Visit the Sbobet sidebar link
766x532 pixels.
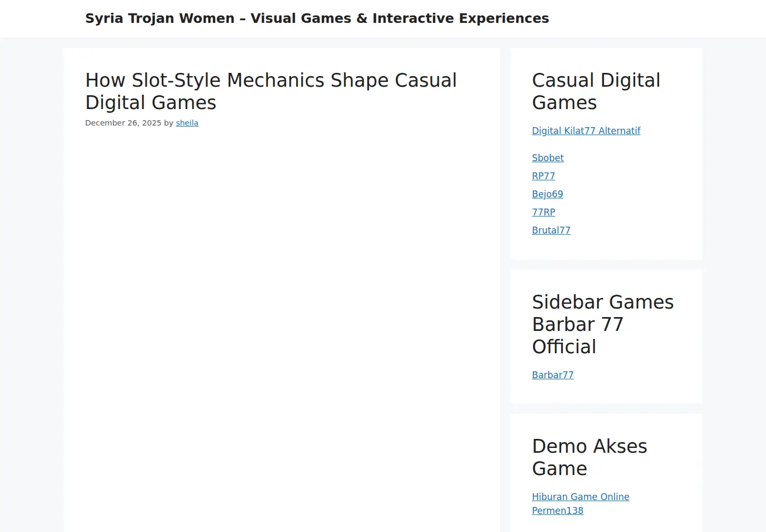tap(548, 158)
